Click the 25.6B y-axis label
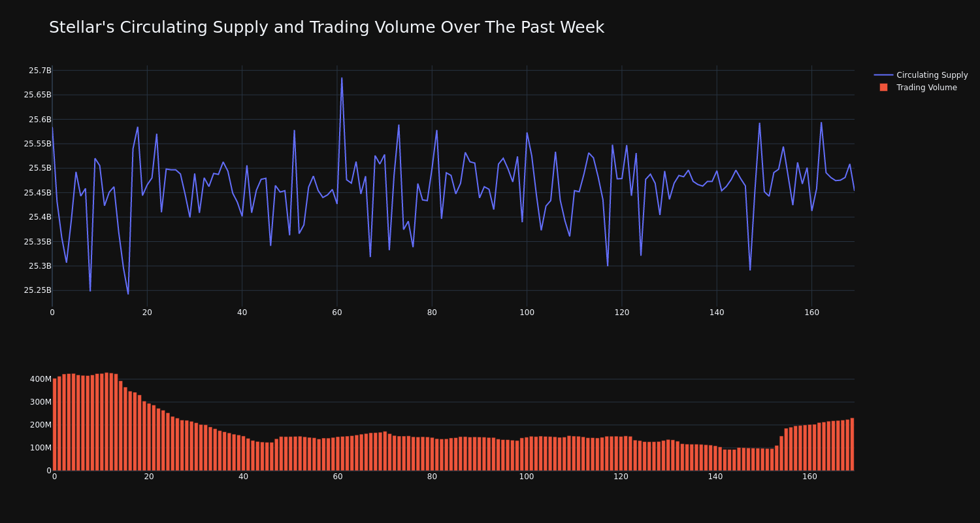This screenshot has height=523, width=980. point(40,120)
